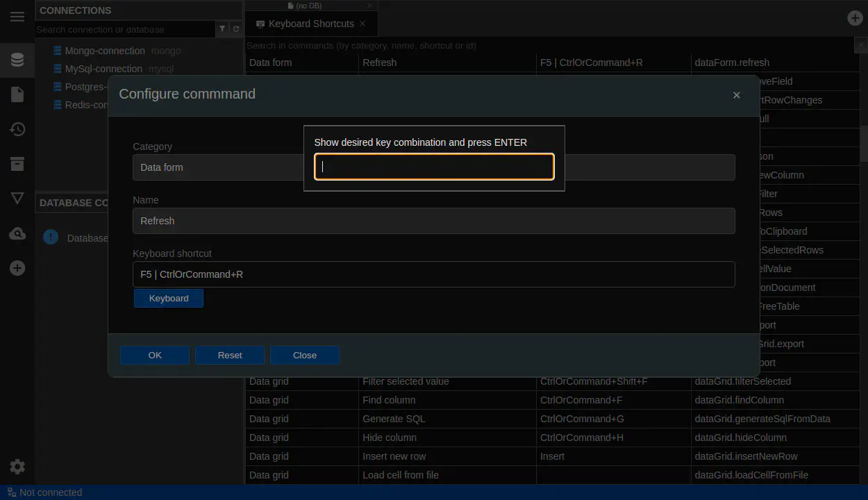868x500 pixels.
Task: Refresh the connections list
Action: point(236,29)
